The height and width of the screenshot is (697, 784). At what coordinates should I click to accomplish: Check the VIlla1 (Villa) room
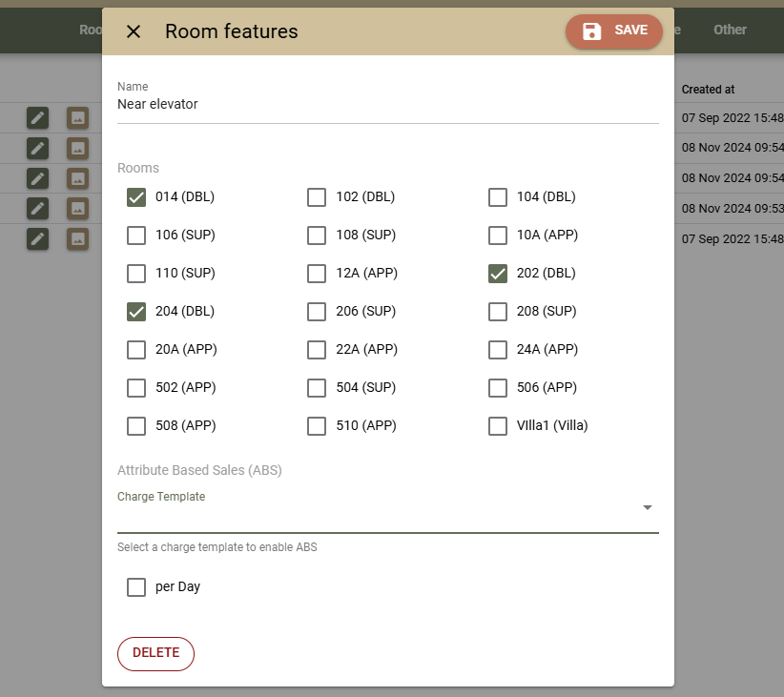(x=497, y=425)
